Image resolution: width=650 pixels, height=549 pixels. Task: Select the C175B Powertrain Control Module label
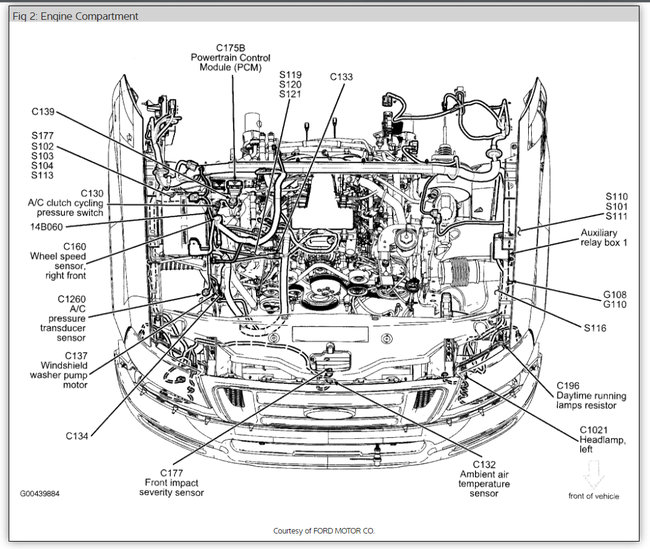pyautogui.click(x=230, y=58)
